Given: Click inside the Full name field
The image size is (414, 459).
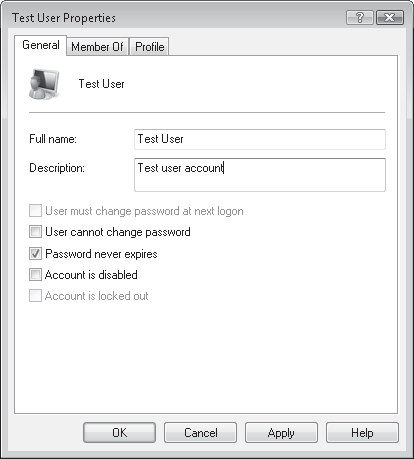Looking at the screenshot, I should click(x=260, y=139).
